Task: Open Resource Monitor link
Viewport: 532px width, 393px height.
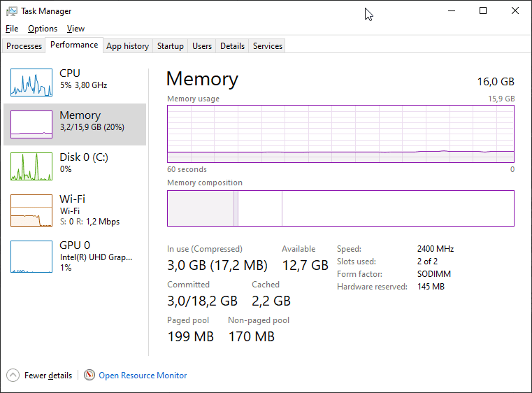Action: point(143,376)
